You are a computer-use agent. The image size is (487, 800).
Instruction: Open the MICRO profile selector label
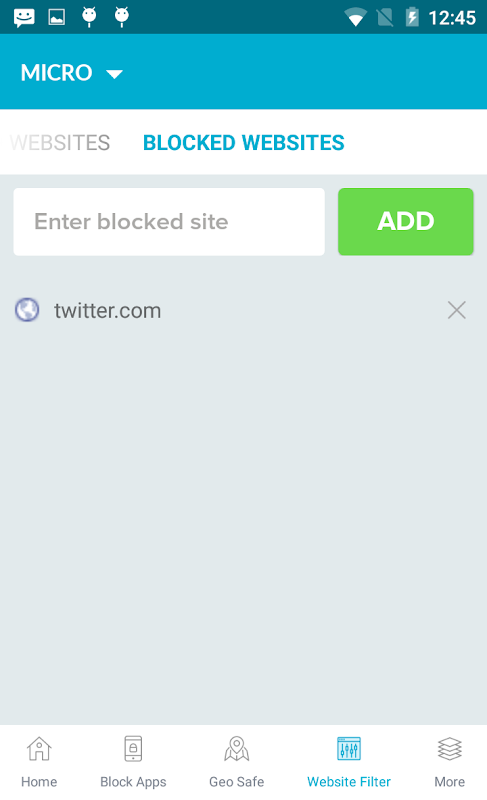pos(57,73)
